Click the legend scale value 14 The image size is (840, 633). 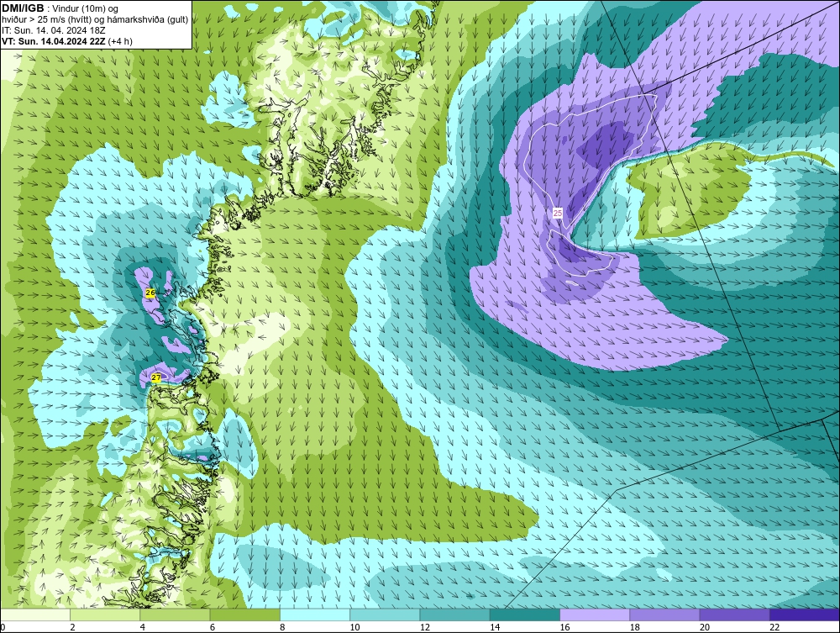point(495,628)
